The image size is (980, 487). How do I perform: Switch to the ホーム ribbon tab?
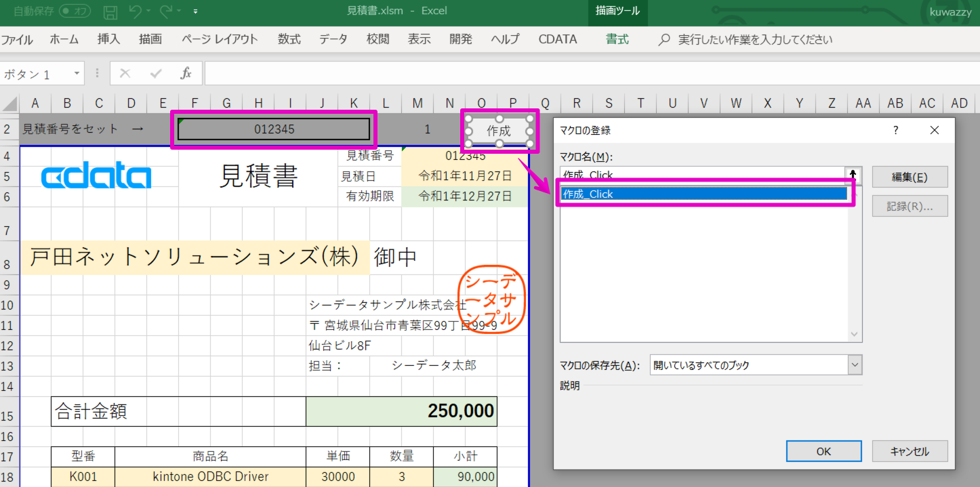64,39
